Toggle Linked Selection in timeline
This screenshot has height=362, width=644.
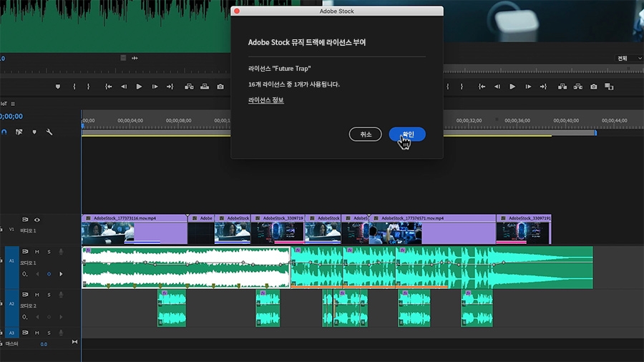[19, 132]
